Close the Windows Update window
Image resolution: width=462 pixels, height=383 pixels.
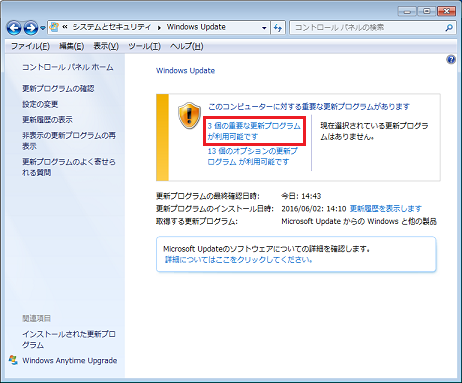click(x=446, y=11)
